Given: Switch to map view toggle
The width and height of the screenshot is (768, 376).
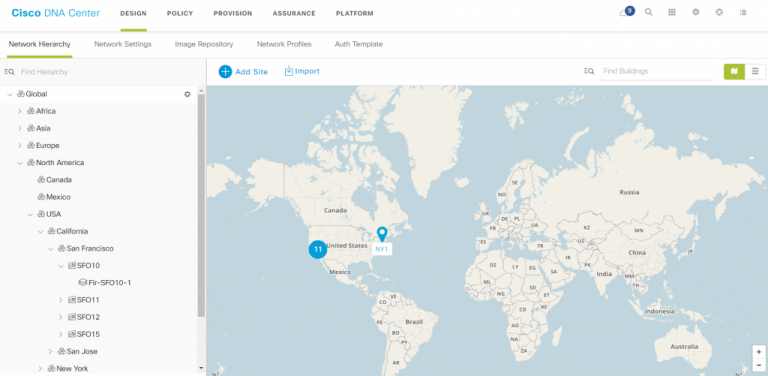Looking at the screenshot, I should (734, 71).
